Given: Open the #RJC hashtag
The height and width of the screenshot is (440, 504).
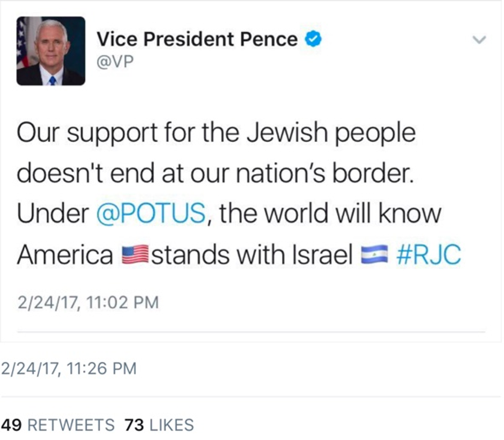Looking at the screenshot, I should [x=428, y=255].
